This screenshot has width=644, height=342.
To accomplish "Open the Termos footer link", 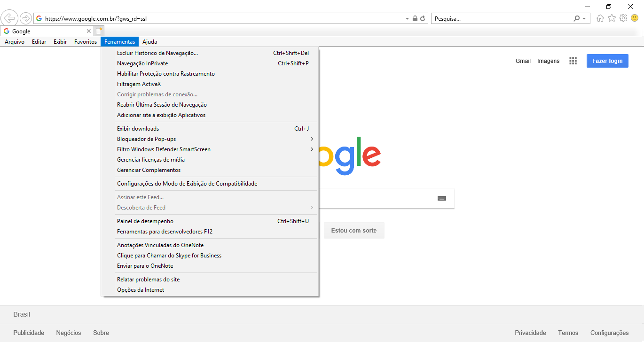I will (x=568, y=333).
